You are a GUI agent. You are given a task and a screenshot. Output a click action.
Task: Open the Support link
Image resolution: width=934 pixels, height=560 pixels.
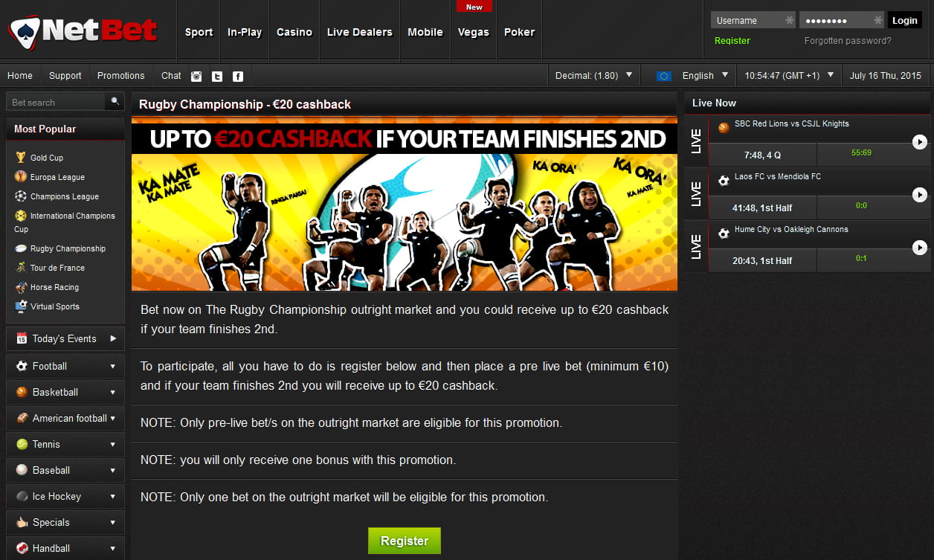(x=65, y=75)
